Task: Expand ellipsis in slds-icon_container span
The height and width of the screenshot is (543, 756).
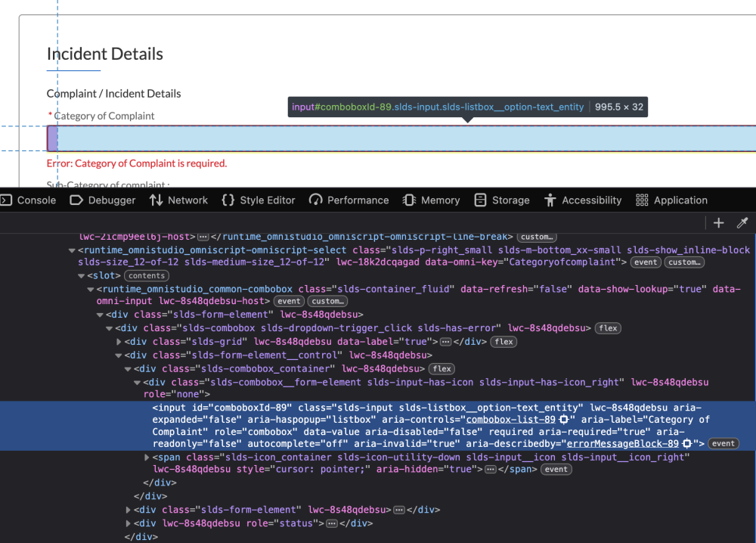Action: point(491,470)
